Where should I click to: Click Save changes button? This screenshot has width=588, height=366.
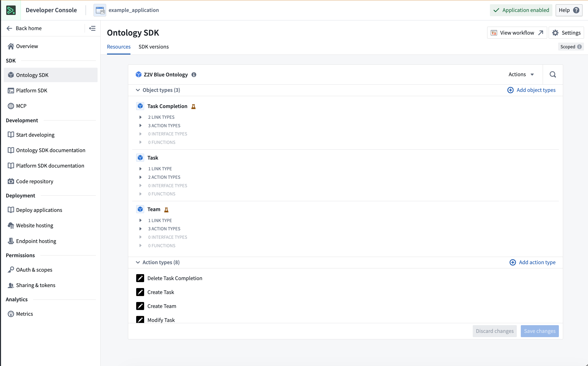[x=540, y=331]
